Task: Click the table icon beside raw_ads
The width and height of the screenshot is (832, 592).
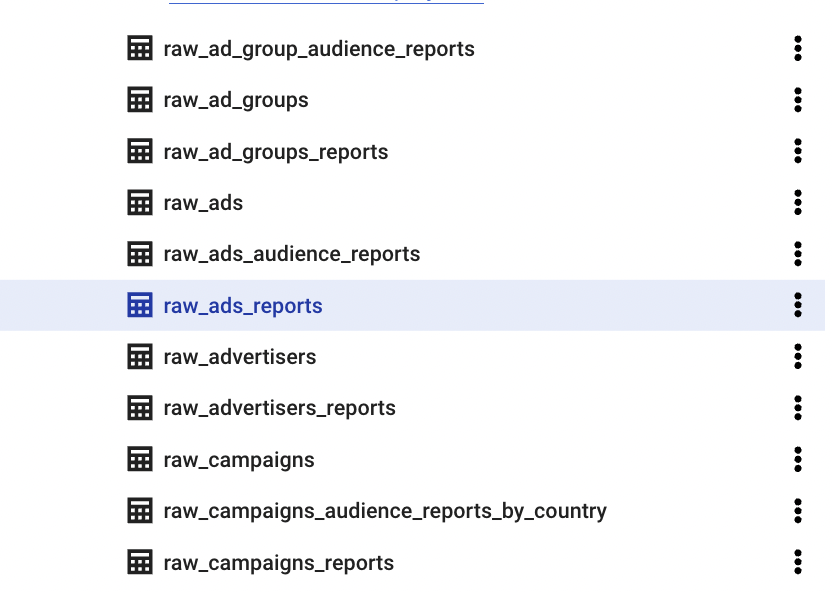Action: 140,203
